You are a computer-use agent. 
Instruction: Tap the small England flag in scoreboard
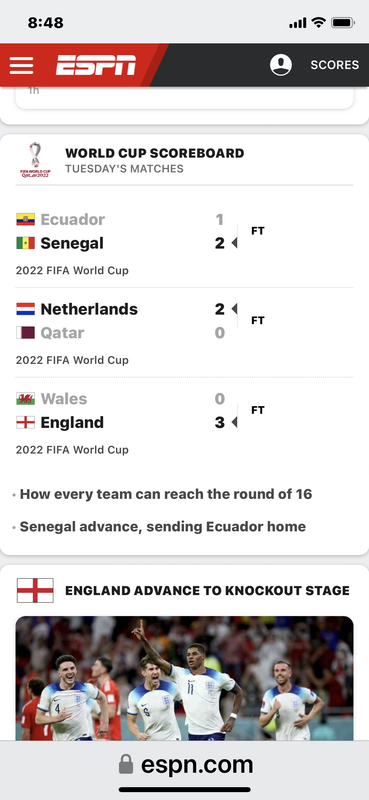pos(26,422)
